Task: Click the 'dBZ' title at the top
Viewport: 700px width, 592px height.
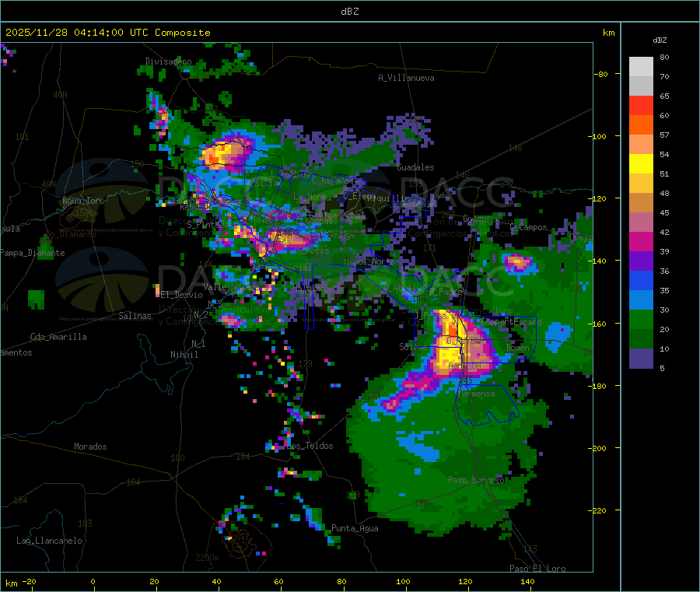Action: (x=349, y=12)
